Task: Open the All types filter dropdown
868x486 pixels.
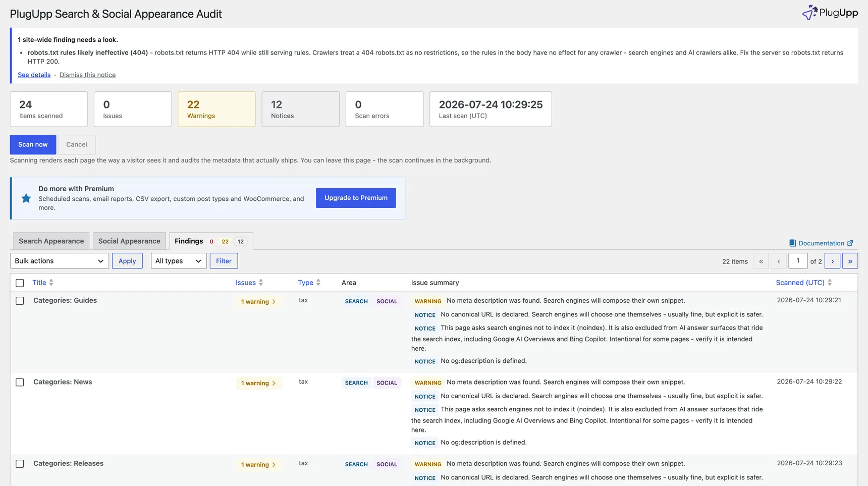Action: point(179,261)
